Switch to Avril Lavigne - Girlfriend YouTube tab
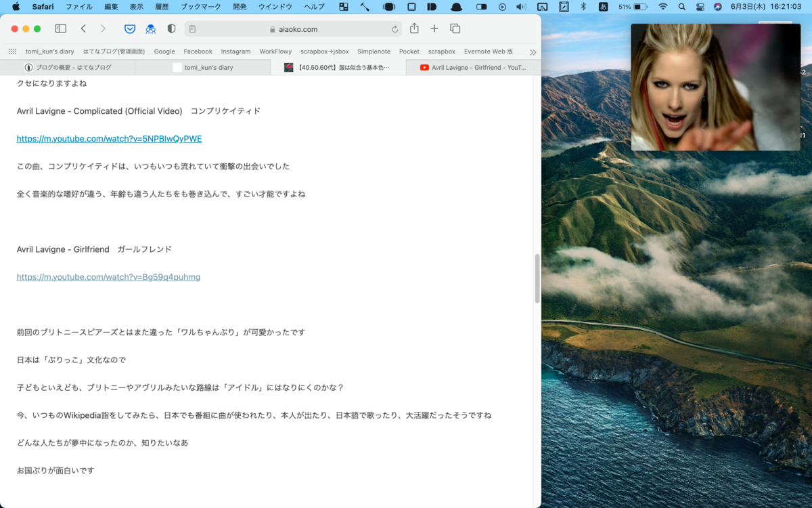 474,67
